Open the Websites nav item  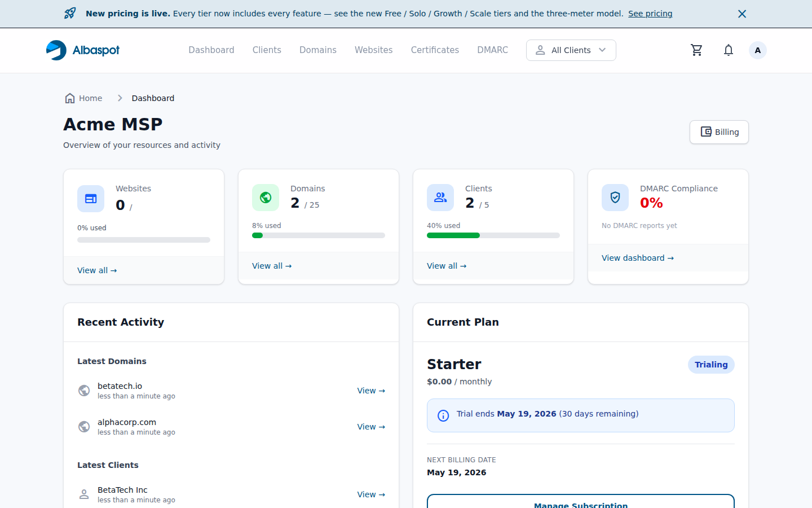click(x=374, y=50)
